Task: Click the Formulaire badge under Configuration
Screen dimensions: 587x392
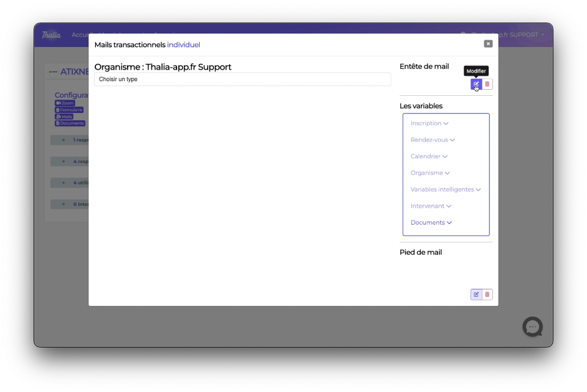Action: [68, 110]
